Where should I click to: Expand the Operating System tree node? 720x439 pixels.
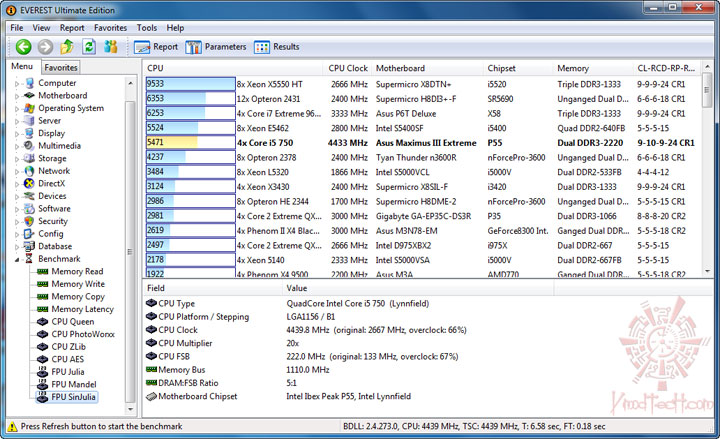coord(17,109)
